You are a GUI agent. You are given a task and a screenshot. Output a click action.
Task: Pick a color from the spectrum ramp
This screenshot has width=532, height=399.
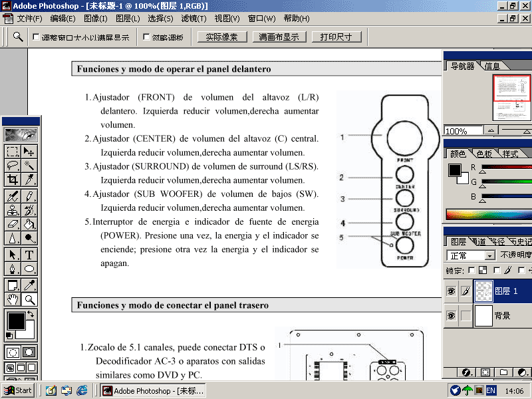pos(489,214)
